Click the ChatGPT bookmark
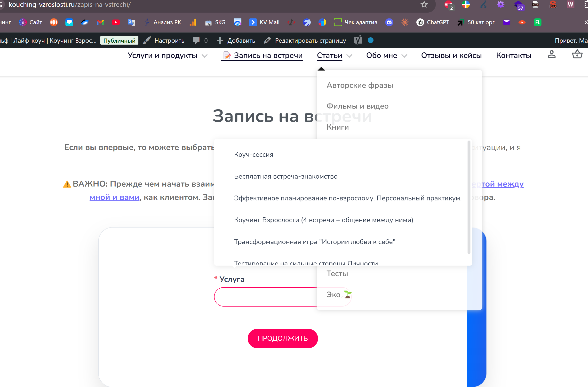The image size is (588, 387). coord(433,22)
